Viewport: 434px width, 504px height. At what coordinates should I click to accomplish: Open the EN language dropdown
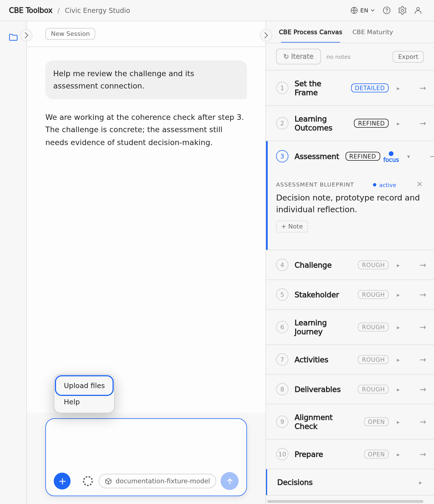363,10
